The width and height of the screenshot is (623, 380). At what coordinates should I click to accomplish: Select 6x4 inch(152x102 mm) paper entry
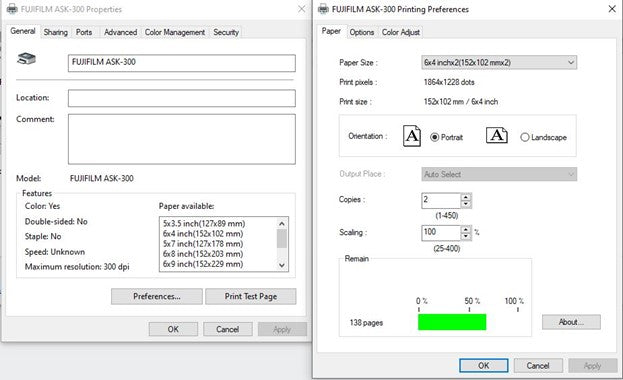click(x=203, y=234)
